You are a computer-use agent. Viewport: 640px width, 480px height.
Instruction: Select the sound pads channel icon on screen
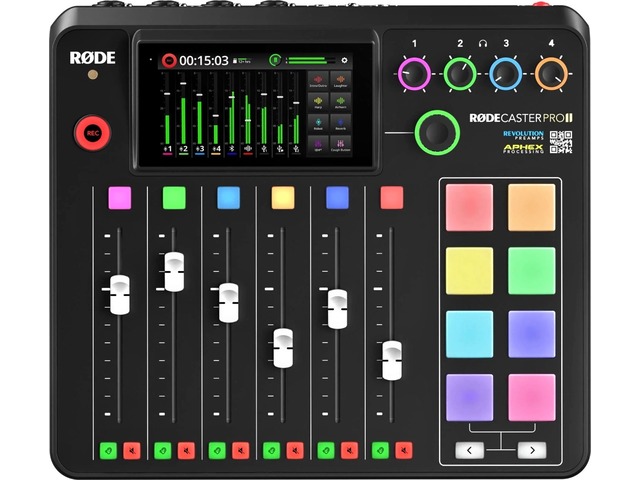click(x=248, y=149)
